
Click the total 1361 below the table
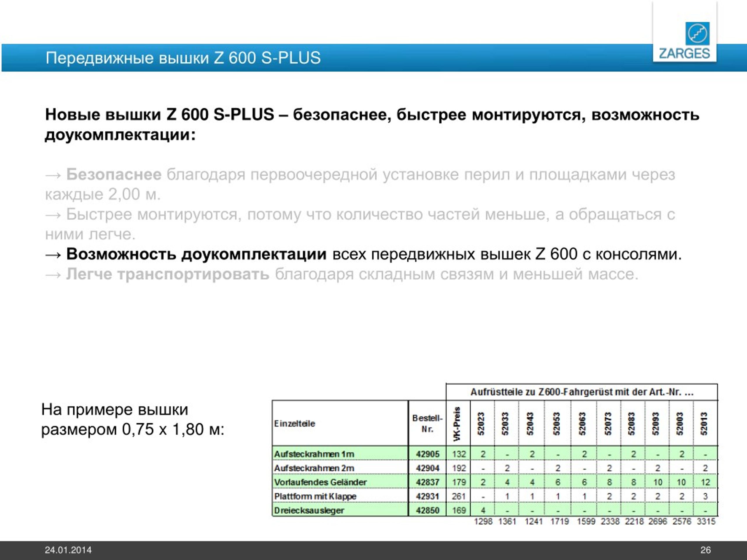pyautogui.click(x=507, y=521)
